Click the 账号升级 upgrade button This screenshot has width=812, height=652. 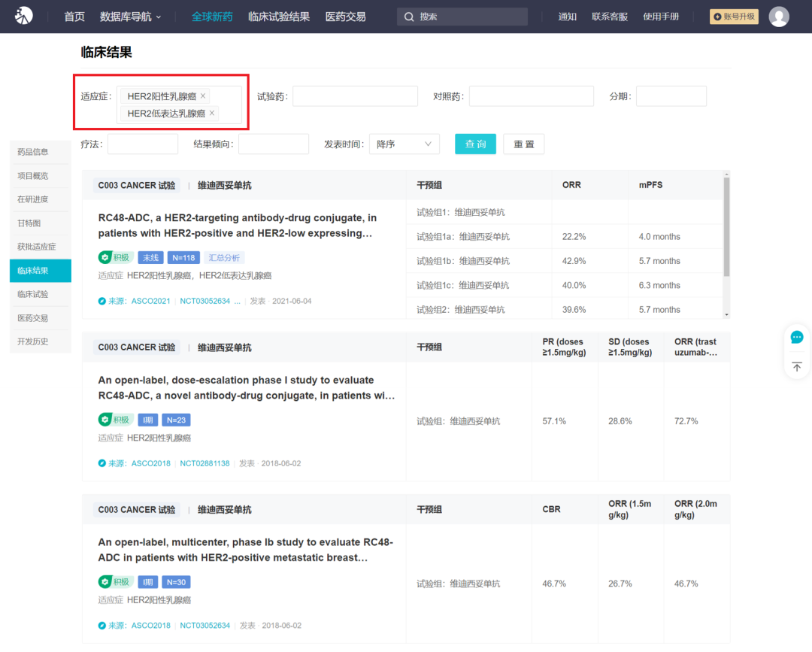(x=734, y=17)
